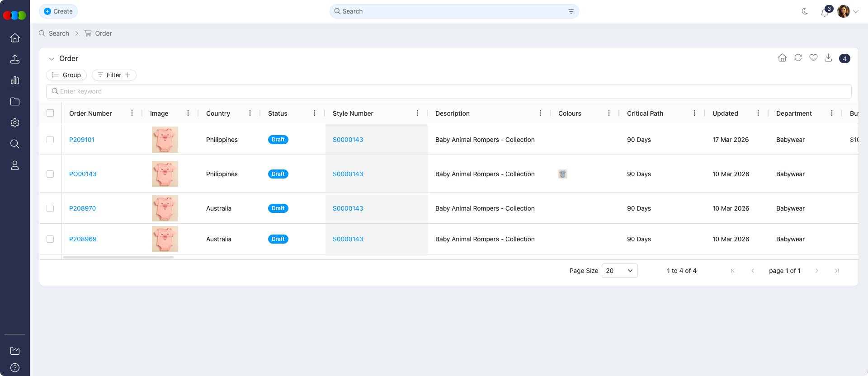Check the row for order P208969
This screenshot has height=376, width=868.
coord(50,239)
